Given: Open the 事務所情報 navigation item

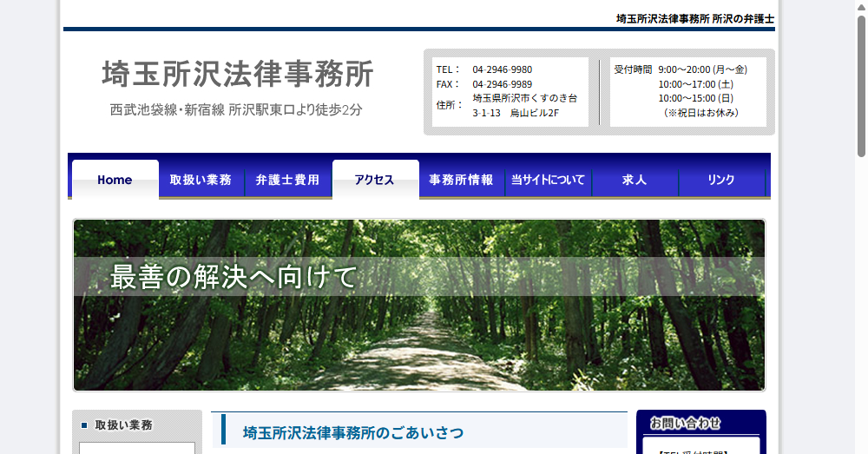Looking at the screenshot, I should point(461,180).
